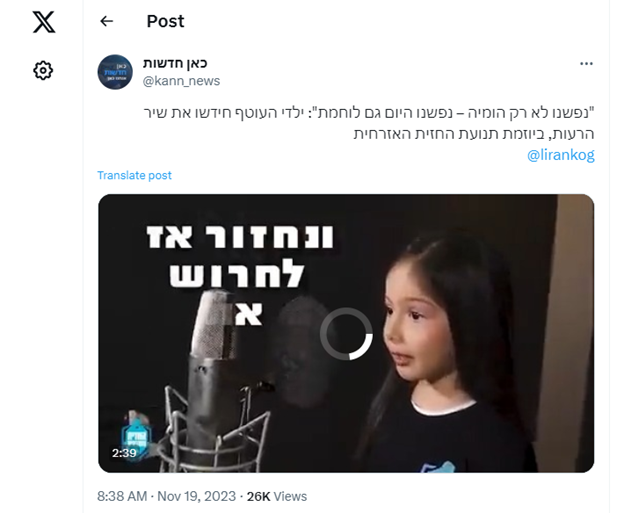The height and width of the screenshot is (513, 623).
Task: Click the Hebrew post text body
Action: [x=369, y=123]
